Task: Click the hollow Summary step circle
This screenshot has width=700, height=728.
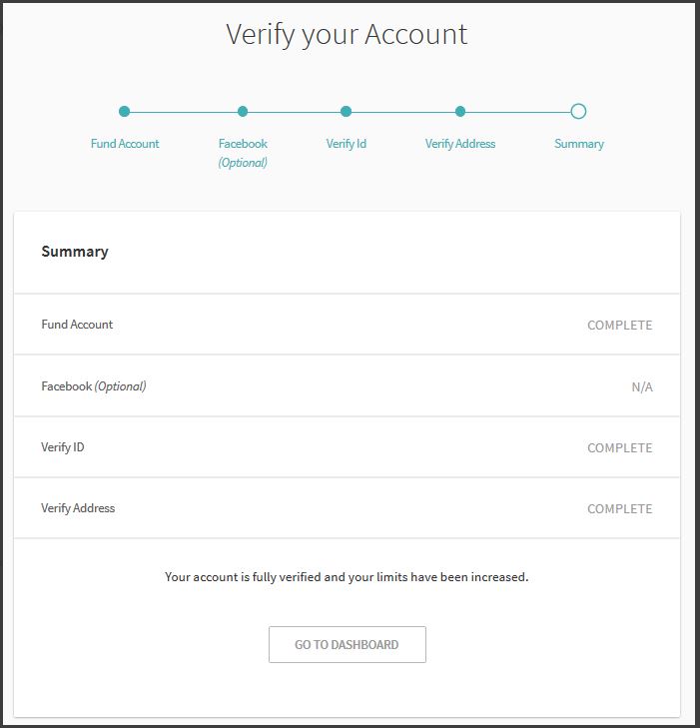Action: pos(578,112)
